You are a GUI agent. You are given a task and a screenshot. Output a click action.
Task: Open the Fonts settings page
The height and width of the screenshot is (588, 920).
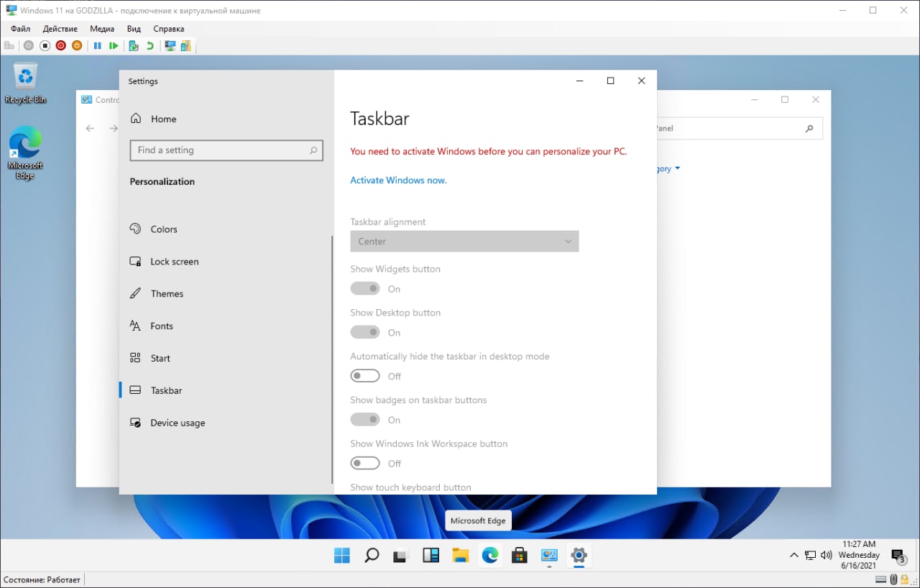[161, 326]
